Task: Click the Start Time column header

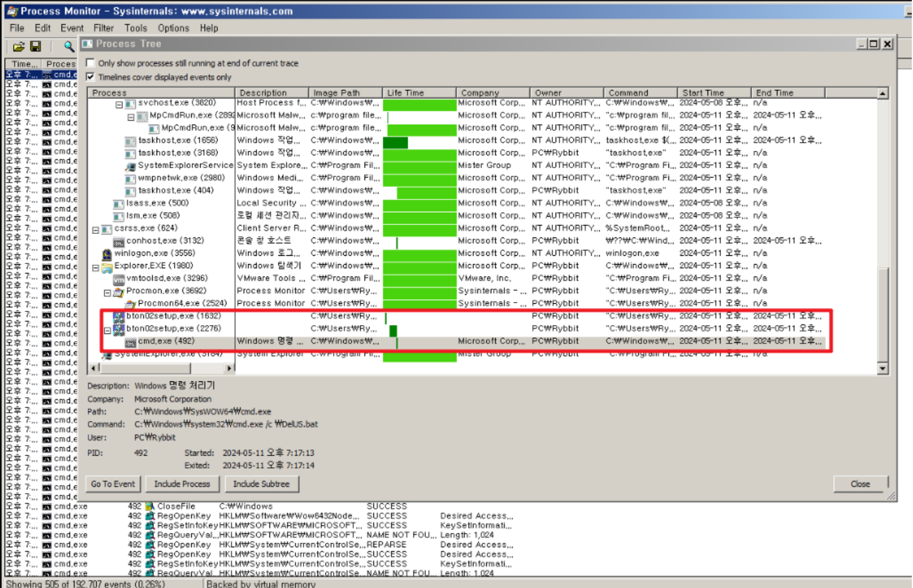Action: [x=714, y=92]
